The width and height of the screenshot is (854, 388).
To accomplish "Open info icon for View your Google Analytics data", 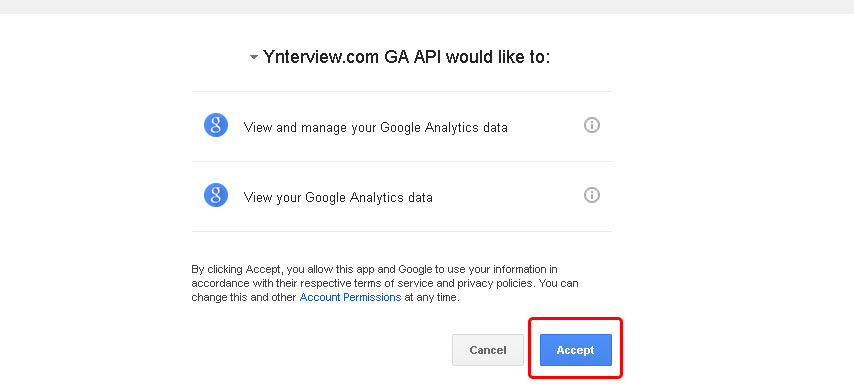I will [592, 195].
